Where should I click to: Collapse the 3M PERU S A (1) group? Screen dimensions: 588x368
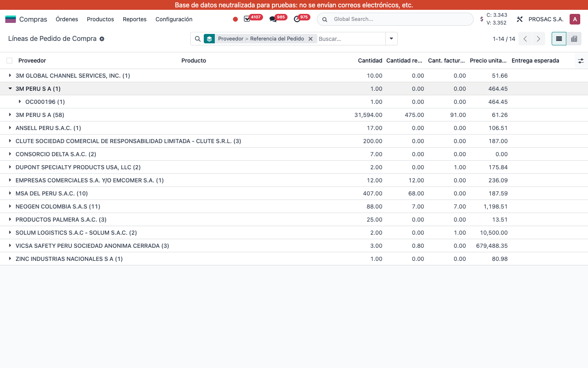pos(10,89)
